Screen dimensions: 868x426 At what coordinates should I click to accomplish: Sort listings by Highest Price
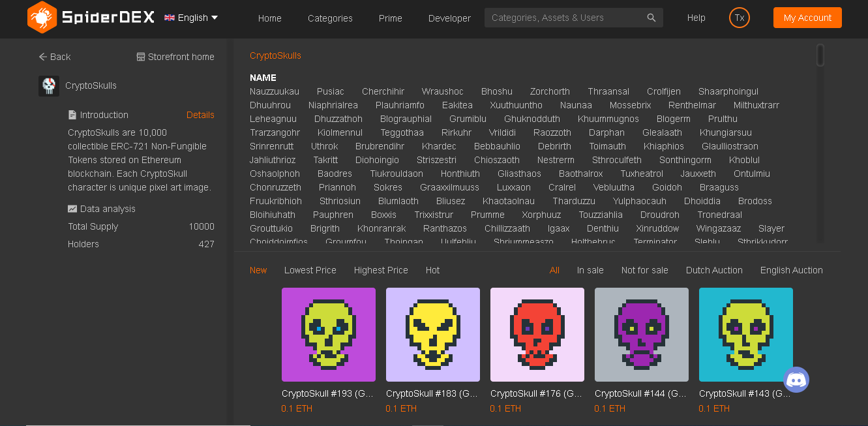(x=381, y=270)
